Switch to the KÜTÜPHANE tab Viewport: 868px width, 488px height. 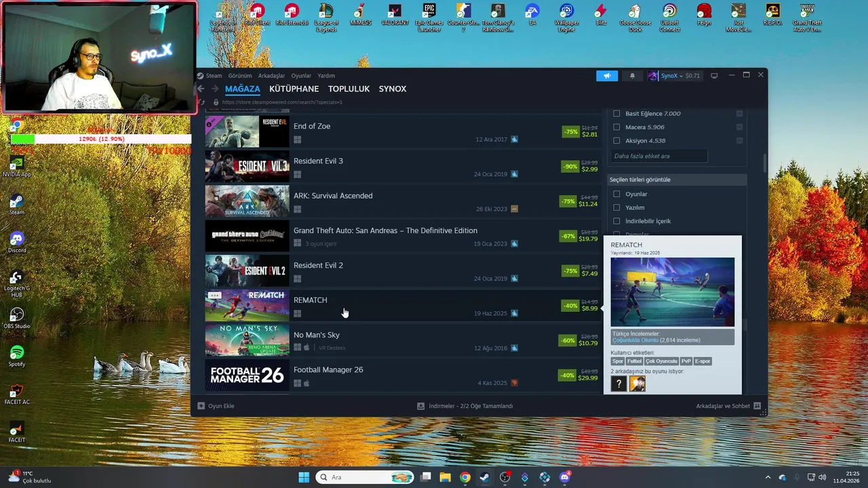coord(294,89)
